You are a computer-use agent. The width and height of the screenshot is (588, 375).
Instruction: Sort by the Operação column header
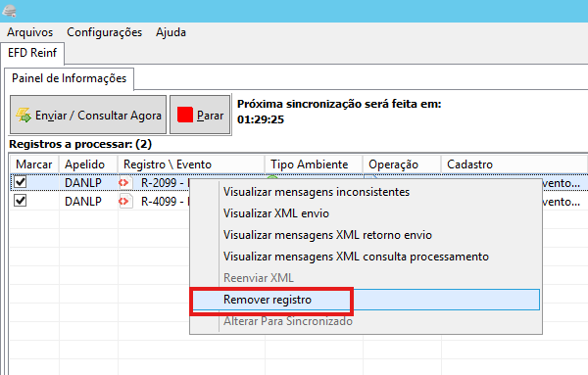pyautogui.click(x=402, y=164)
